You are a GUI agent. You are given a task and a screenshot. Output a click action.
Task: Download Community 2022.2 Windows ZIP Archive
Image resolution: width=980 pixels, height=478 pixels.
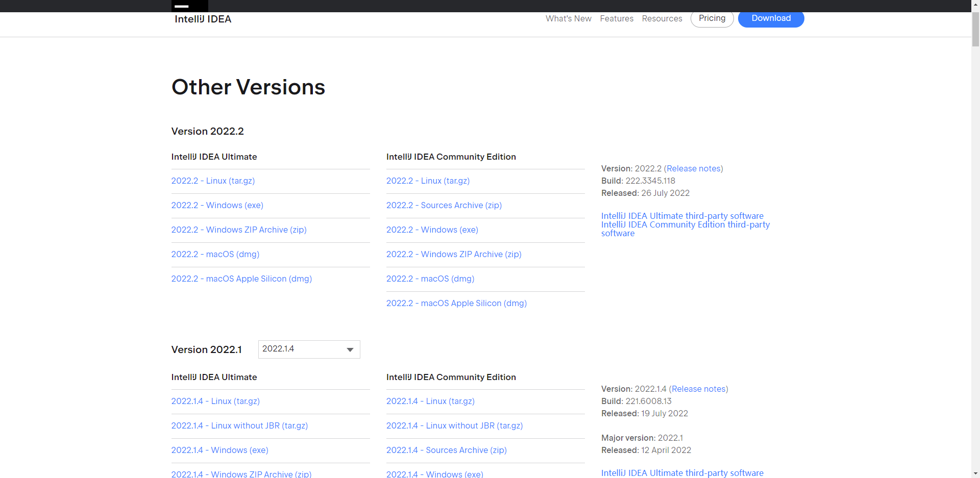click(x=454, y=254)
